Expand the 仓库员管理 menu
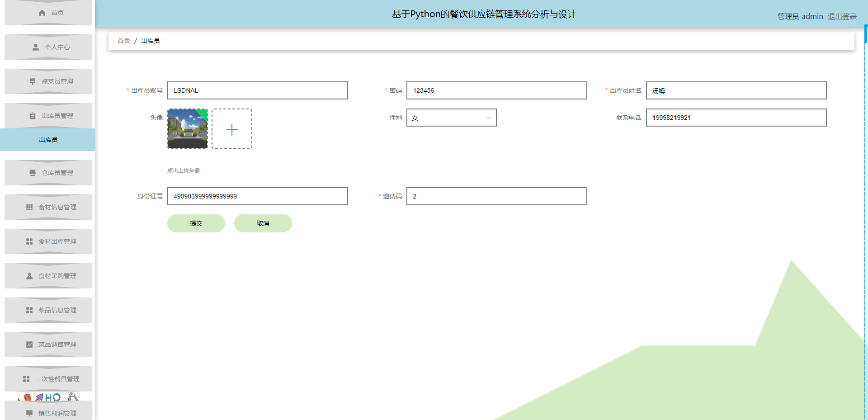 coord(48,173)
